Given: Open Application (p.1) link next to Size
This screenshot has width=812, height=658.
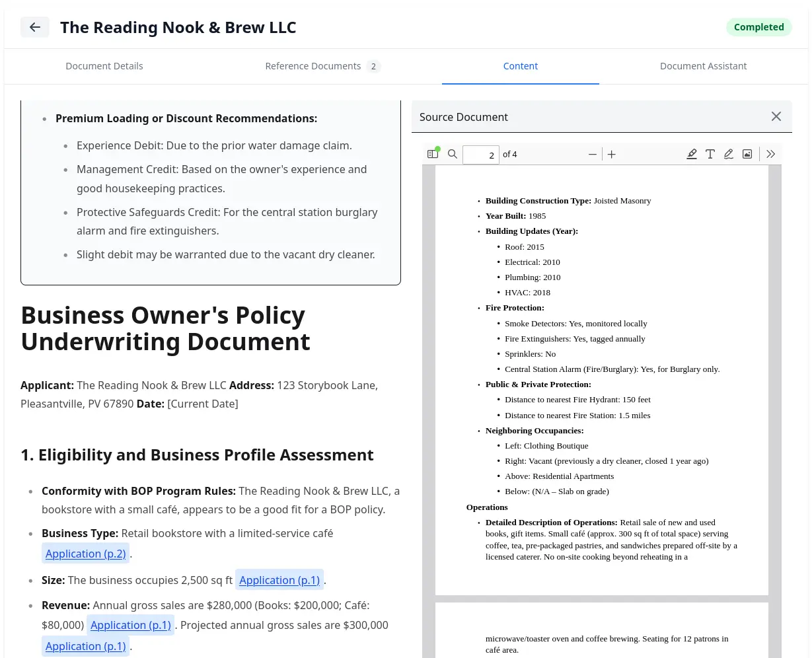Looking at the screenshot, I should (x=279, y=580).
